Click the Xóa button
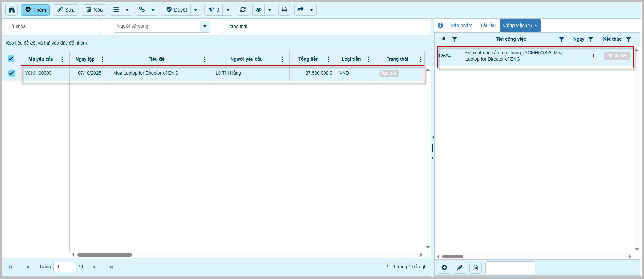The height and width of the screenshot is (279, 644). [94, 10]
